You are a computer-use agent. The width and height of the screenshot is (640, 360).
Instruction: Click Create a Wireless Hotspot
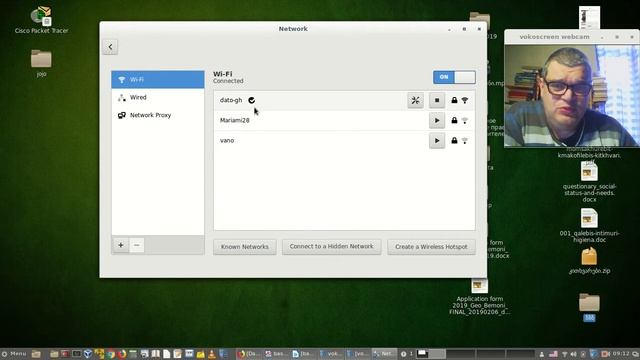coord(431,247)
